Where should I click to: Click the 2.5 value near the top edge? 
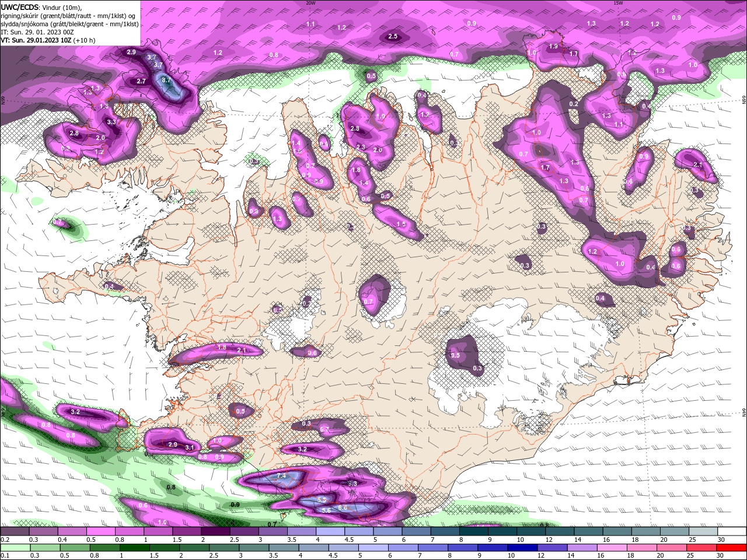[x=393, y=36]
